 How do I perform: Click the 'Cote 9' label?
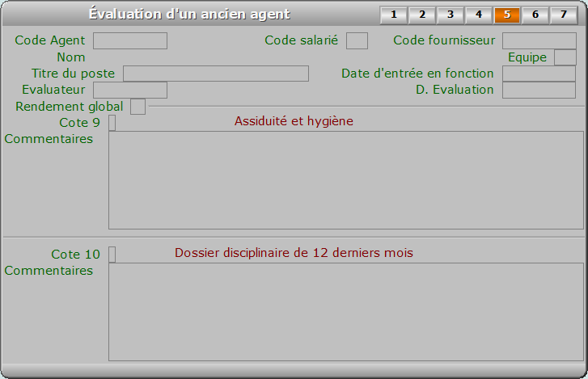click(x=79, y=123)
